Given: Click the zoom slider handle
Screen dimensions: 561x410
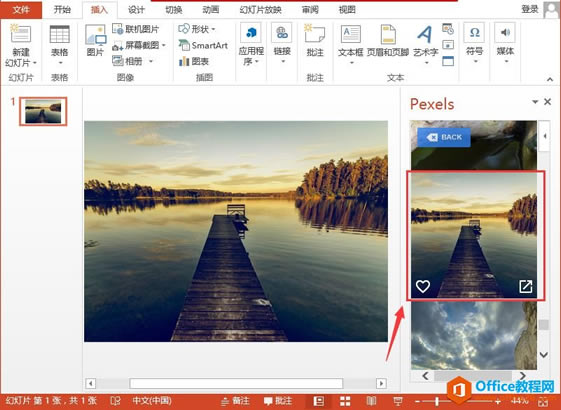Looking at the screenshot, I should 437,401.
